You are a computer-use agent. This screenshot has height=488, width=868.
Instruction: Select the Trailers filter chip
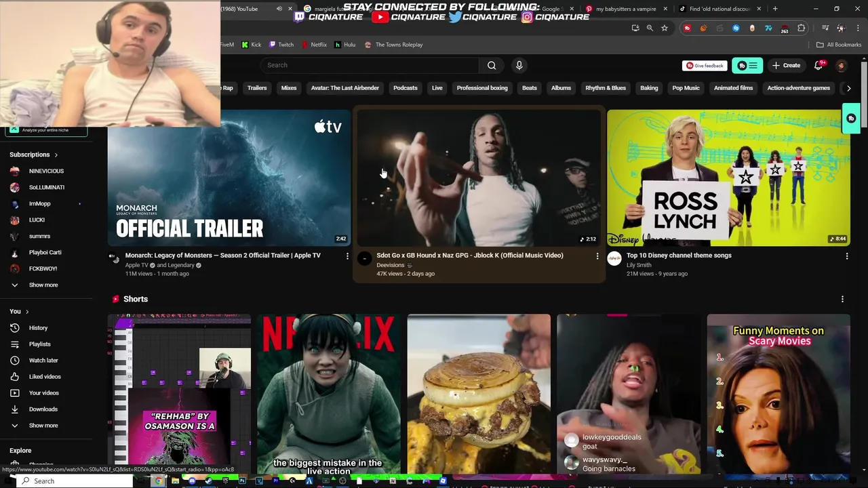coord(257,88)
